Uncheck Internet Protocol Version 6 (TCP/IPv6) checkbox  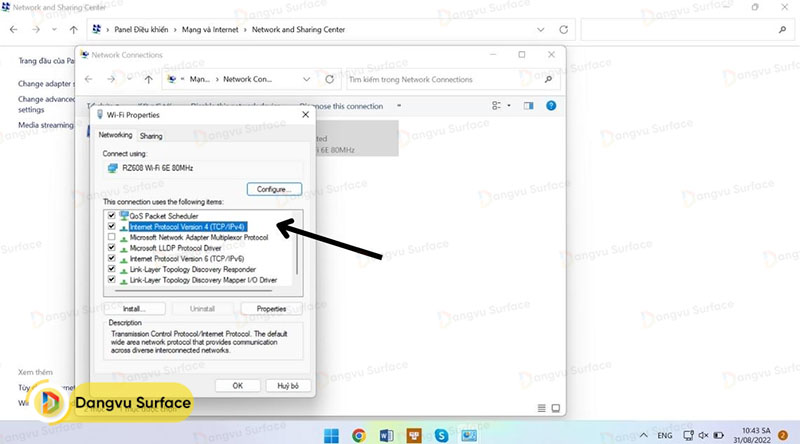click(111, 258)
